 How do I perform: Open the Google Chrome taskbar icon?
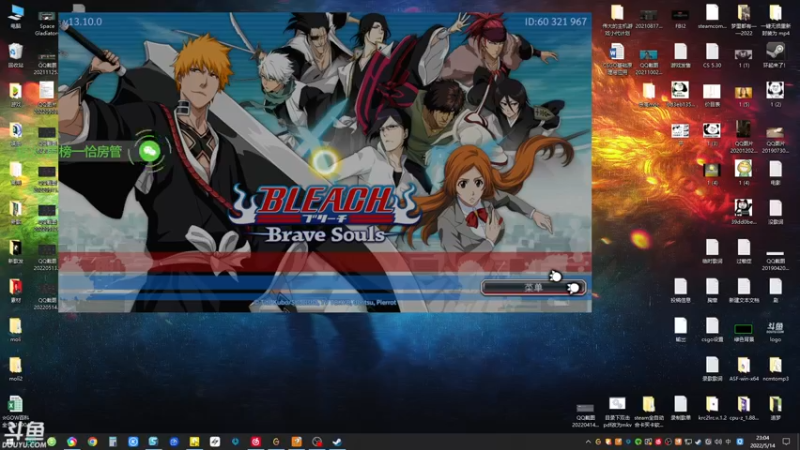tap(92, 442)
